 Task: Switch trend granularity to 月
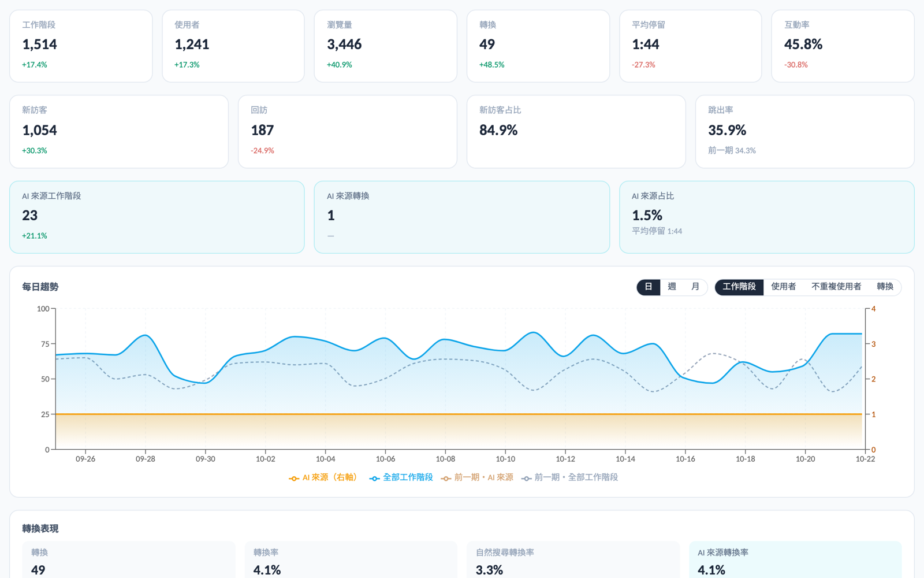pos(695,287)
